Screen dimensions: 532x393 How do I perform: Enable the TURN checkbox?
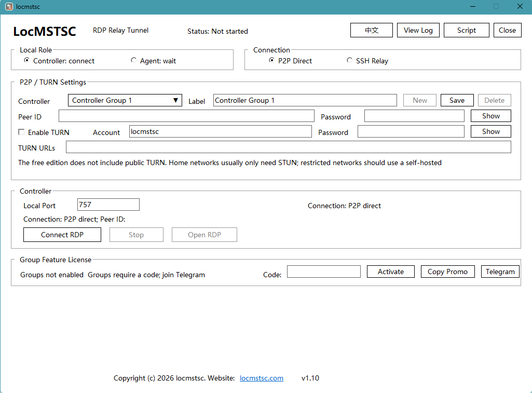[x=21, y=132]
